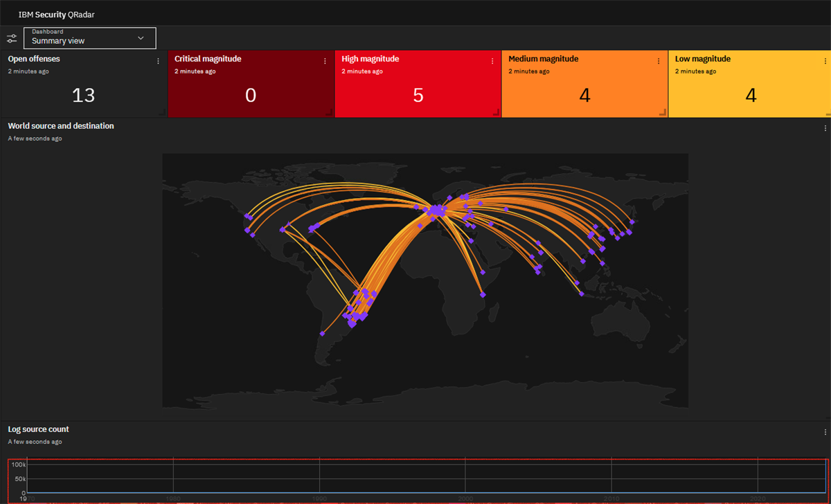Viewport: 831px width, 504px height.
Task: Select the High magnitude value 5
Action: click(418, 95)
